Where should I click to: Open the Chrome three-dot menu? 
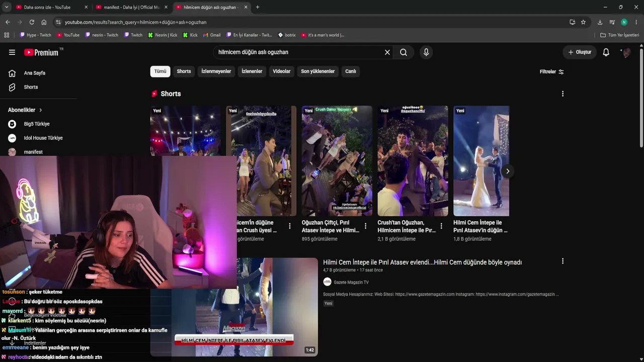(636, 22)
